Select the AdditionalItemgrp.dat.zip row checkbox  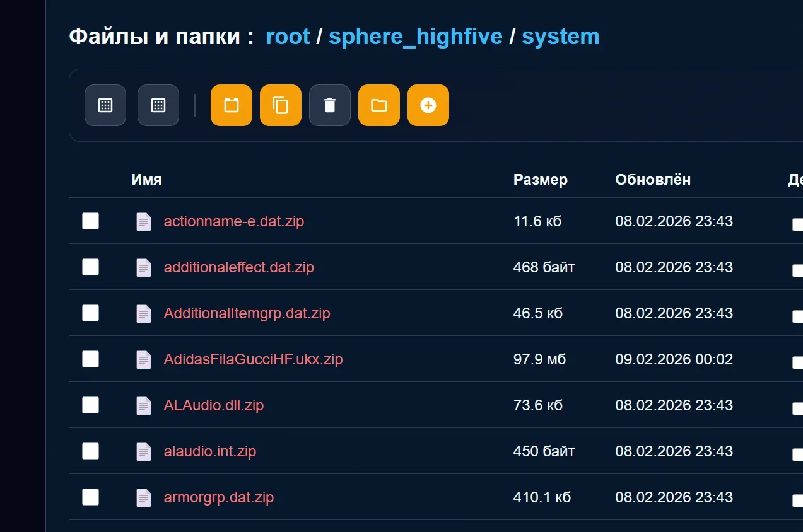coord(90,313)
